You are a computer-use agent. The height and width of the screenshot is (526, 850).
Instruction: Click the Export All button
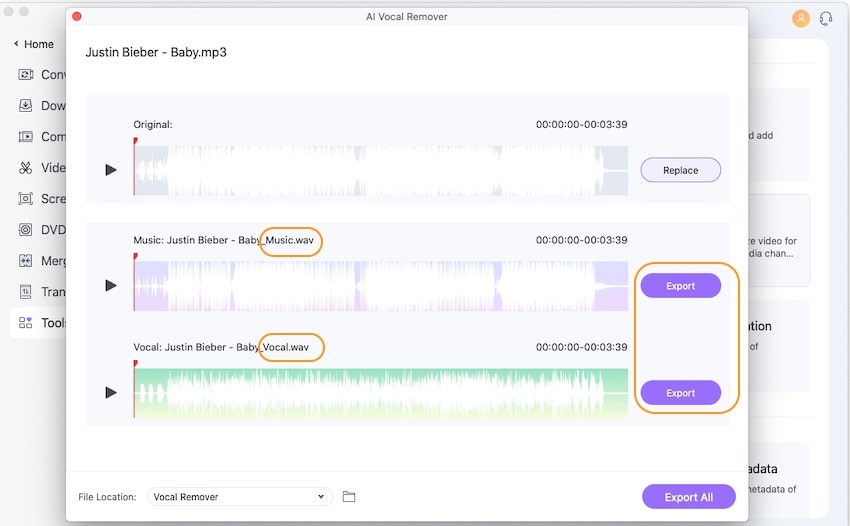tap(688, 497)
